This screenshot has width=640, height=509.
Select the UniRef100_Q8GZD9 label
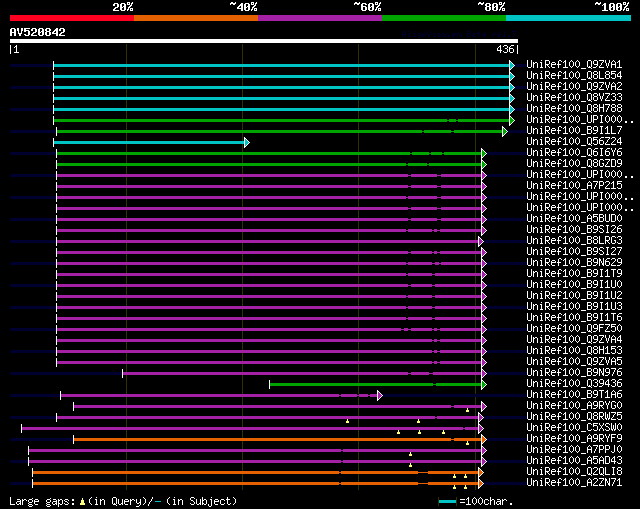click(574, 164)
